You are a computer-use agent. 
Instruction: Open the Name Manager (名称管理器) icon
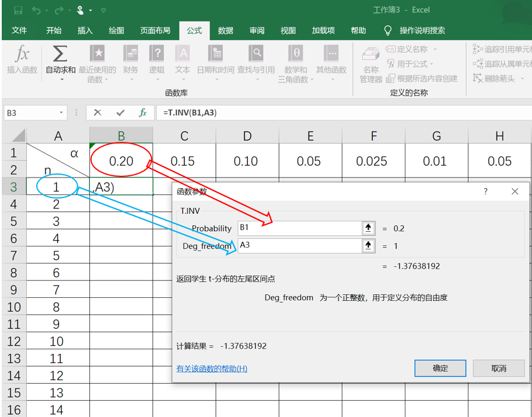click(370, 54)
